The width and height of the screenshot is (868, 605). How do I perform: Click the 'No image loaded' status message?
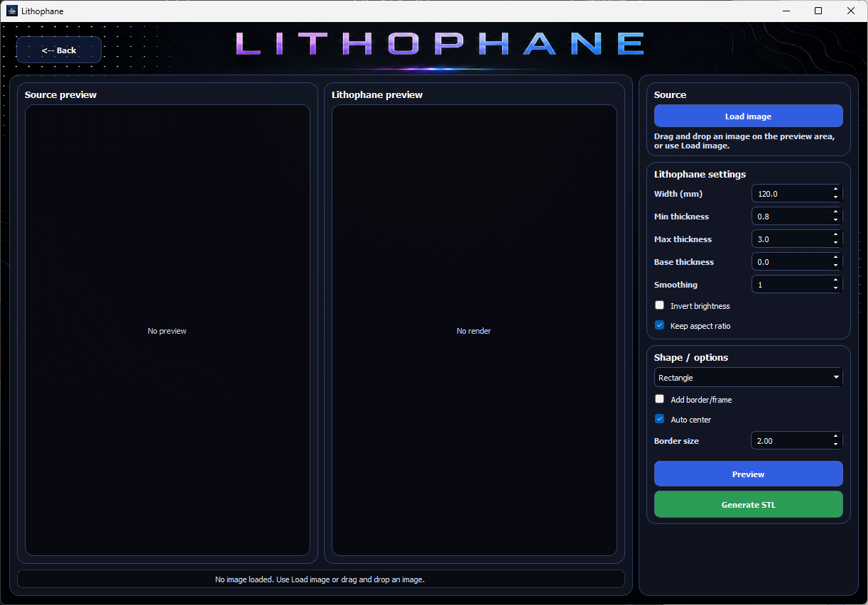(x=320, y=579)
